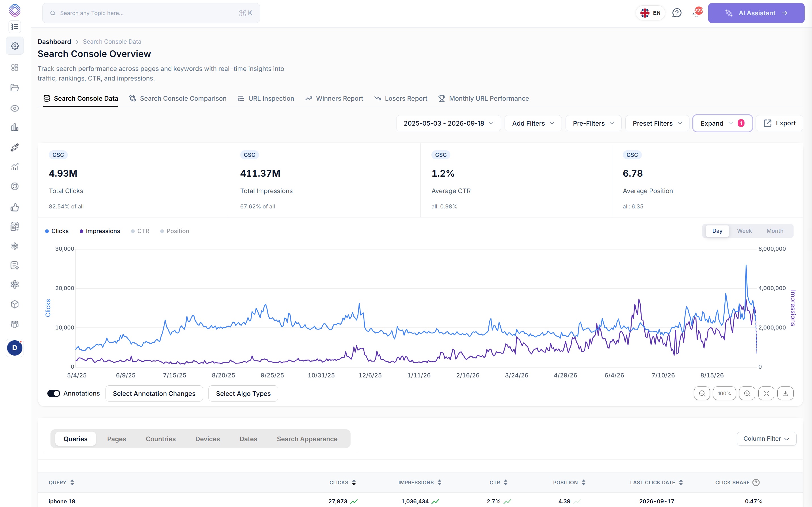Viewport: 812px width, 507px height.
Task: Click the Click Share info icon
Action: tap(756, 483)
